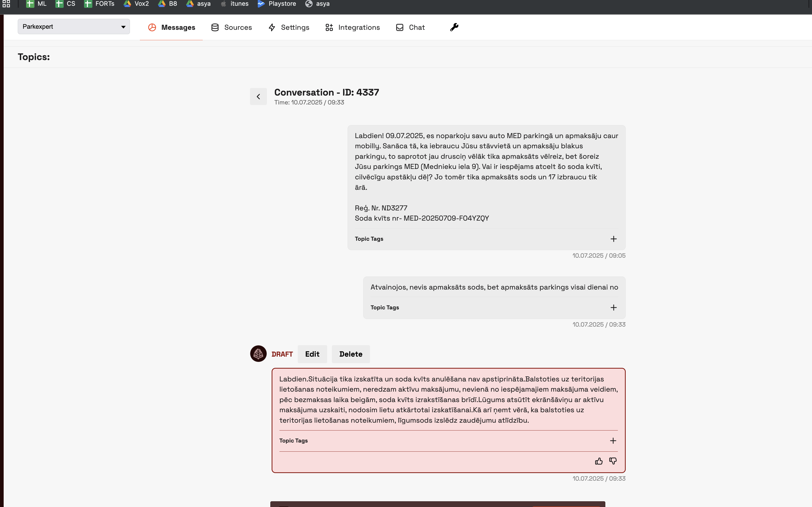Edit the draft reply
This screenshot has width=812, height=507.
(x=312, y=354)
